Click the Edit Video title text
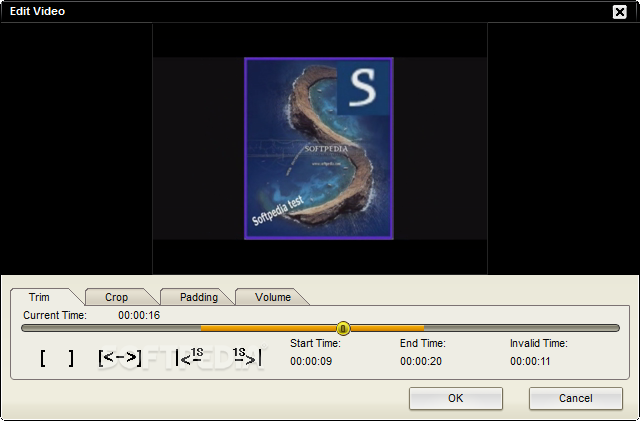Screen dimensions: 640x421 tap(37, 11)
